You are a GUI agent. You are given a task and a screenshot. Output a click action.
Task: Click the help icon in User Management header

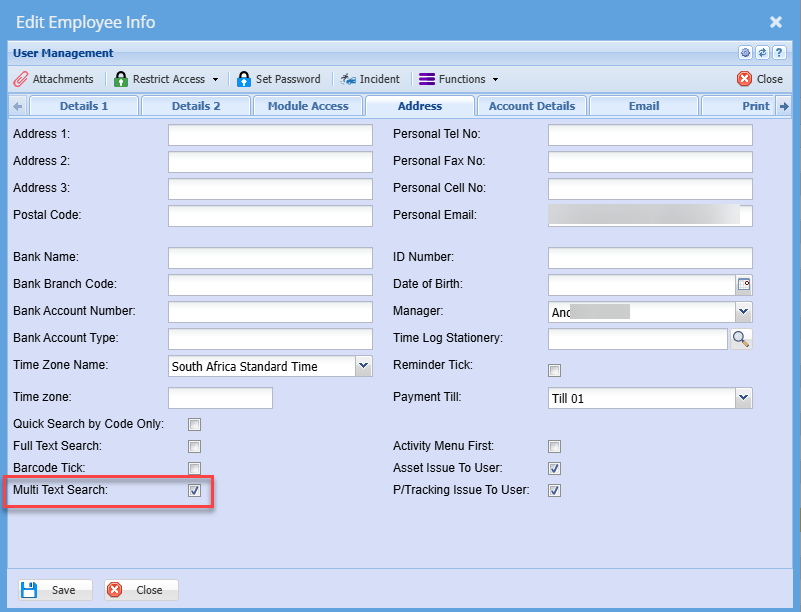click(x=779, y=53)
